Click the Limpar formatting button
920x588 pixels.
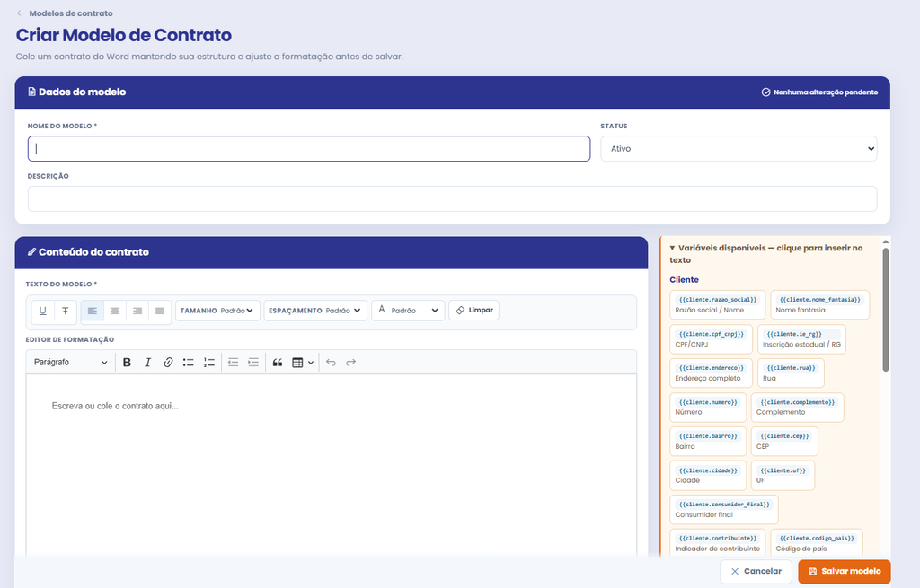click(474, 310)
